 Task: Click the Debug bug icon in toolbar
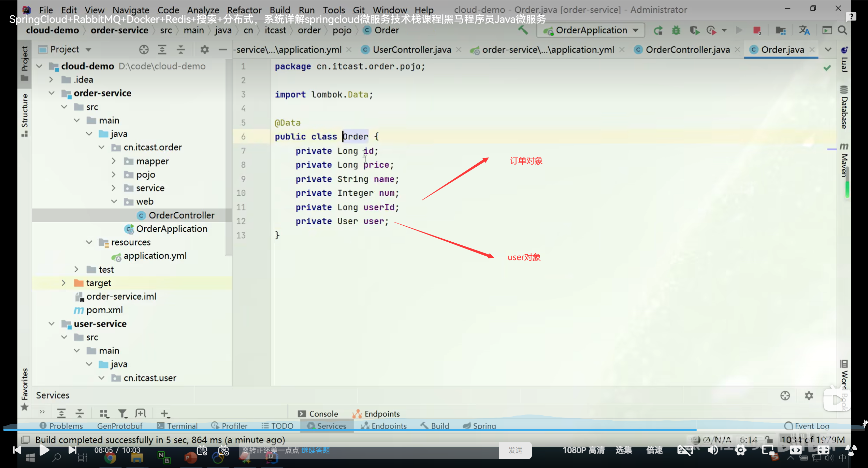[676, 30]
